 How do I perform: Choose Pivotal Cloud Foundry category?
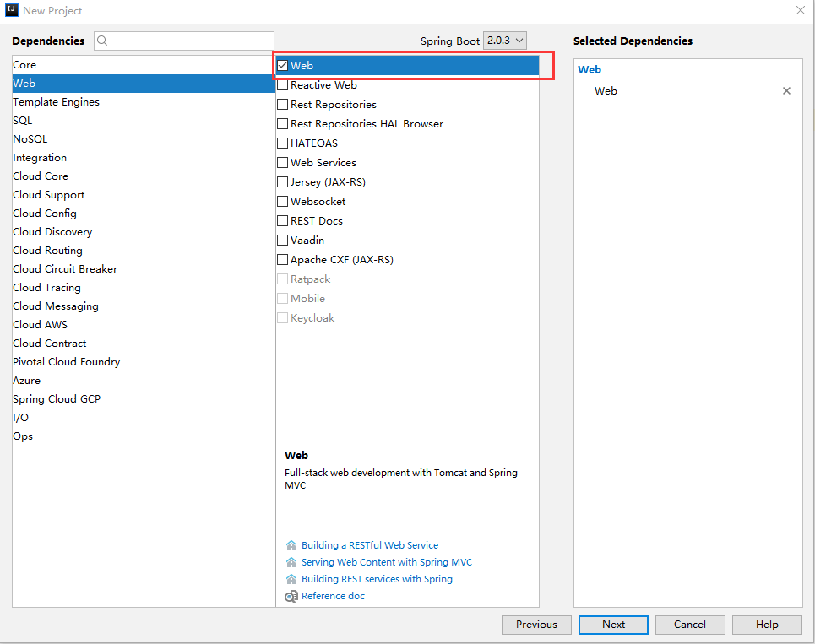click(144, 362)
